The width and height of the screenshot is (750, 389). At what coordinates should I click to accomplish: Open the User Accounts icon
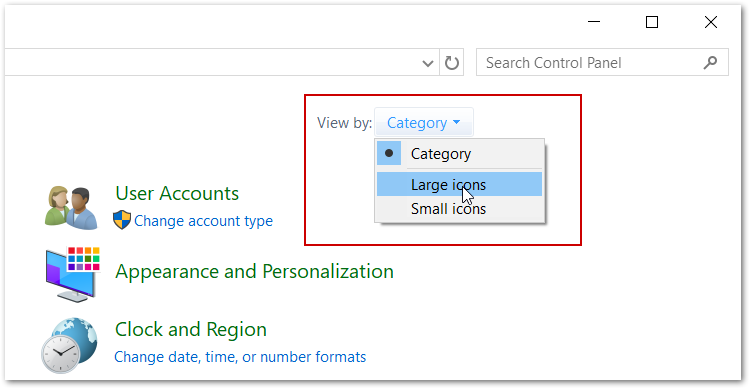coord(71,207)
